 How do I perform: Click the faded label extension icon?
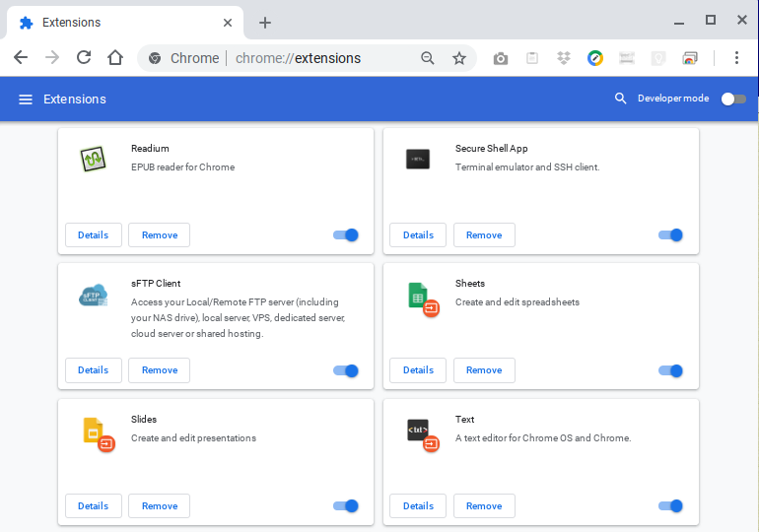tap(627, 58)
